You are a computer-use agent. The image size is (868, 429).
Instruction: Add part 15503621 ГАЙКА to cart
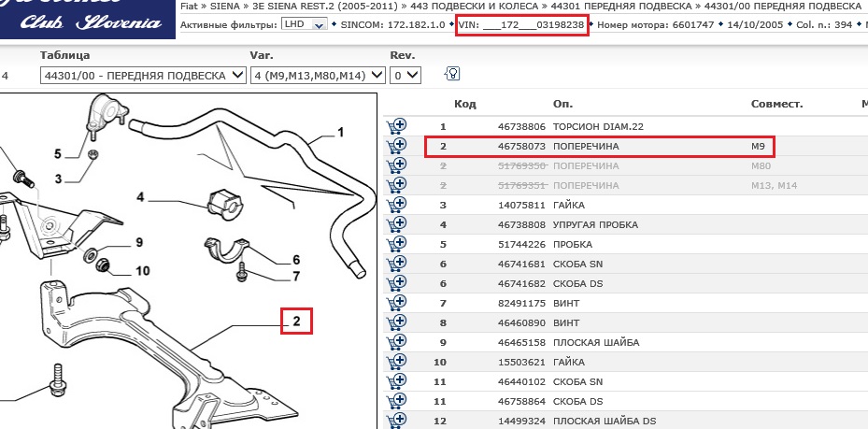pos(395,362)
